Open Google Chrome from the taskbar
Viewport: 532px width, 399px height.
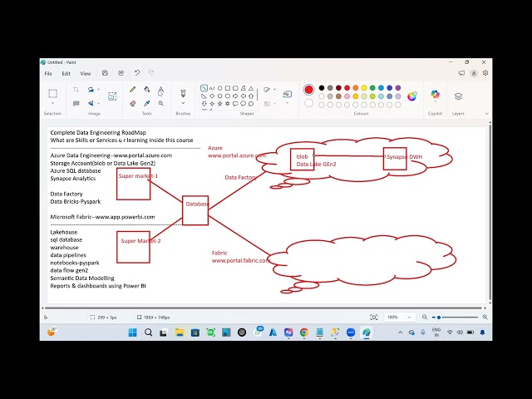[x=304, y=332]
